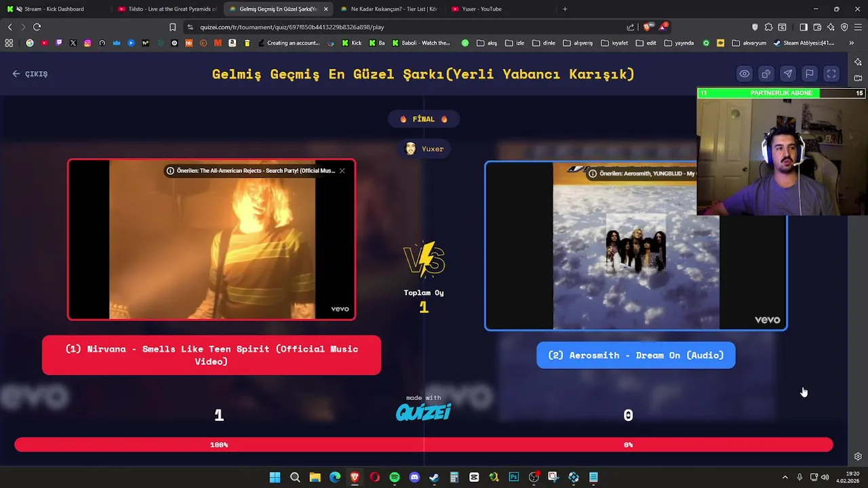Viewport: 868px width, 488px height.
Task: Expand the alışveriş bookmarks folder
Action: point(578,43)
